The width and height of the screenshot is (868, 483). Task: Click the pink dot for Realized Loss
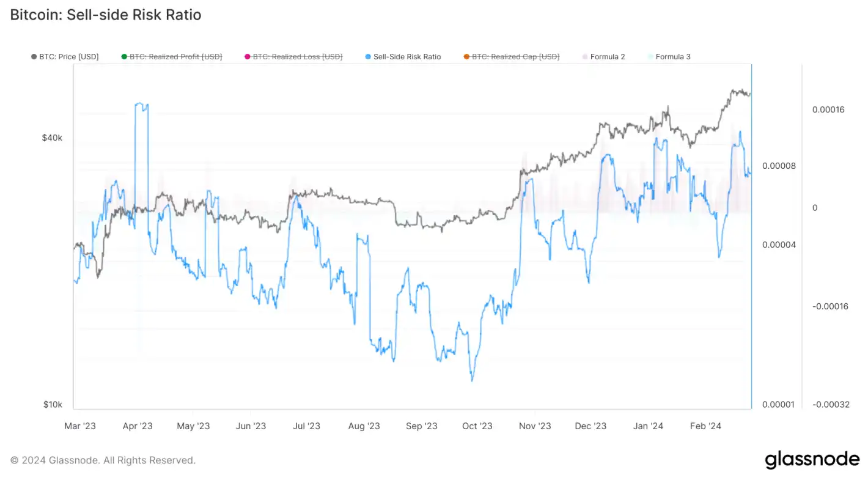[248, 57]
